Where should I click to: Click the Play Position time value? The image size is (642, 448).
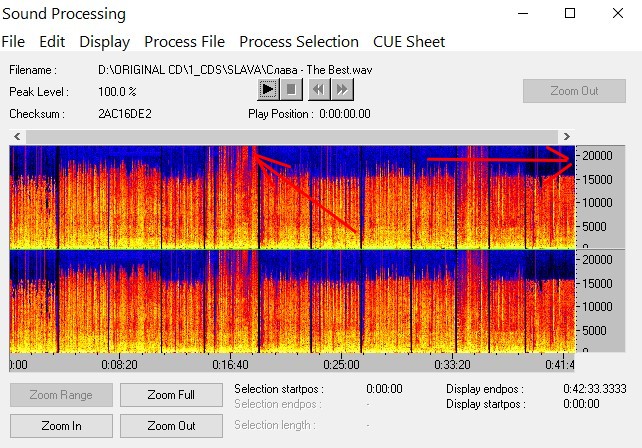click(x=345, y=113)
